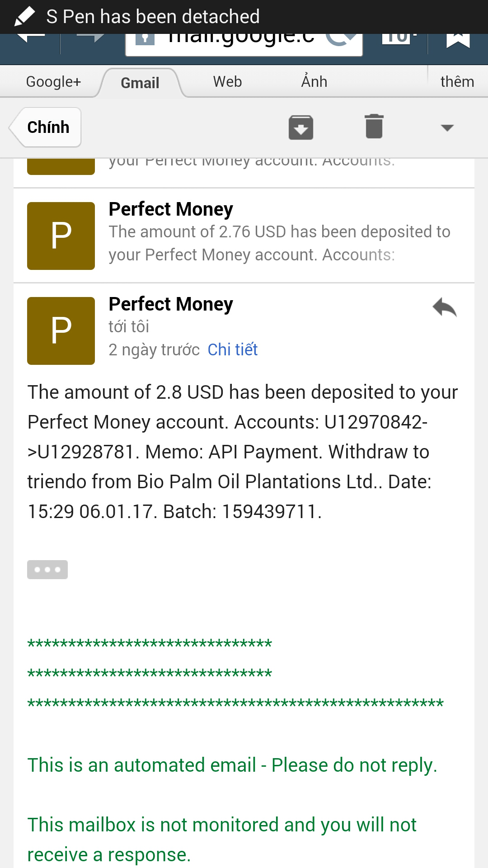Reload the page from the address bar
The height and width of the screenshot is (868, 488).
coord(342,40)
